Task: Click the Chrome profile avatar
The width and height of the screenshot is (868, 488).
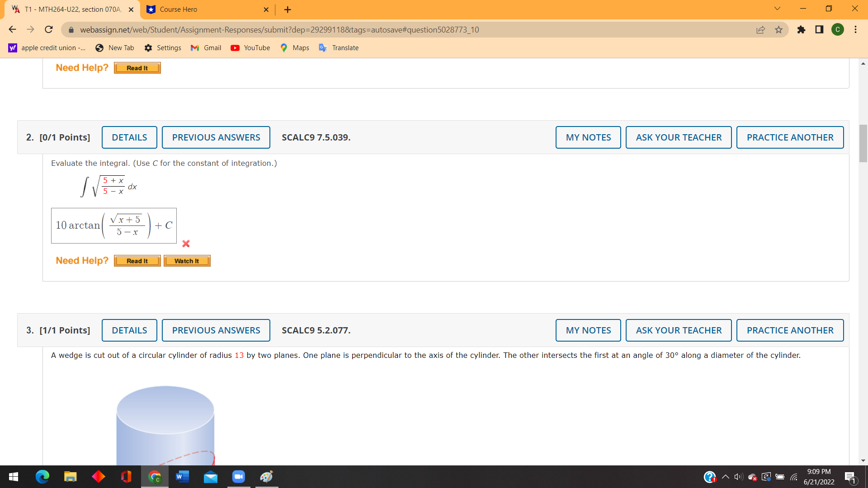Action: click(837, 29)
